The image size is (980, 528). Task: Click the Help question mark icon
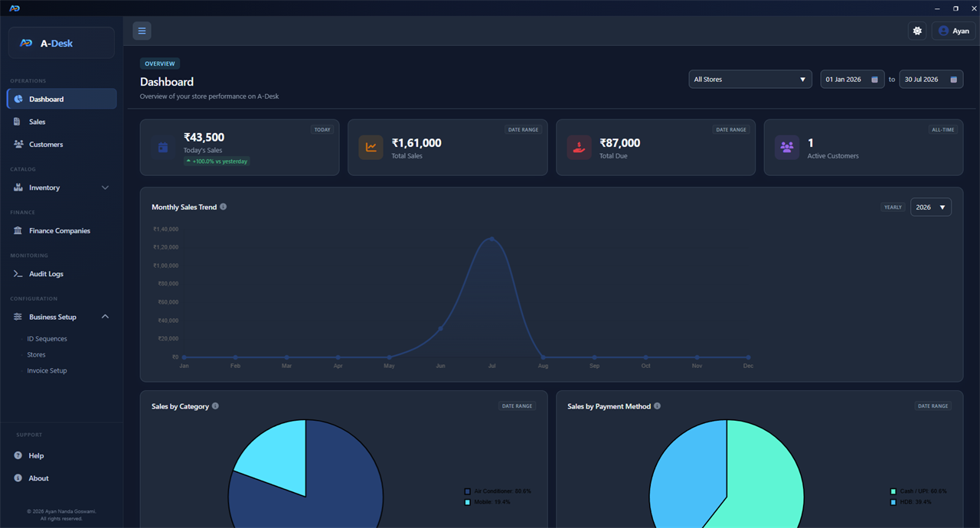click(18, 455)
